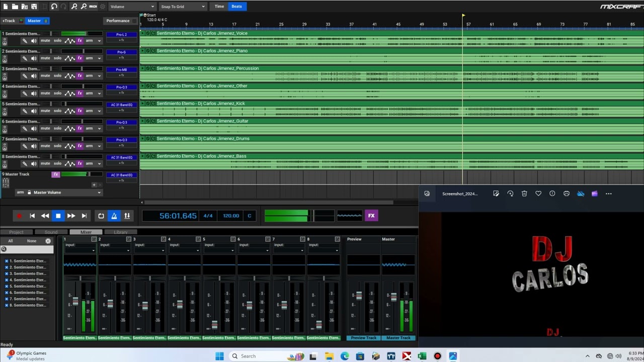Solo track 8 with the Bass clip
644x362 pixels.
[x=57, y=163]
